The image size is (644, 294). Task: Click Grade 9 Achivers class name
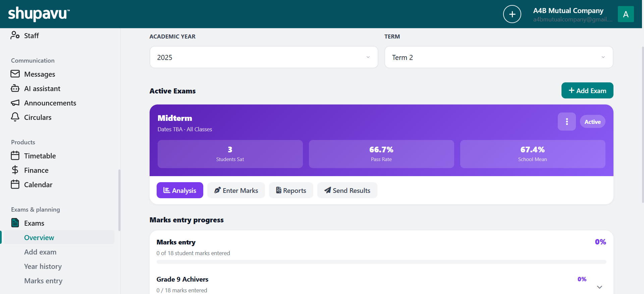pyautogui.click(x=182, y=279)
